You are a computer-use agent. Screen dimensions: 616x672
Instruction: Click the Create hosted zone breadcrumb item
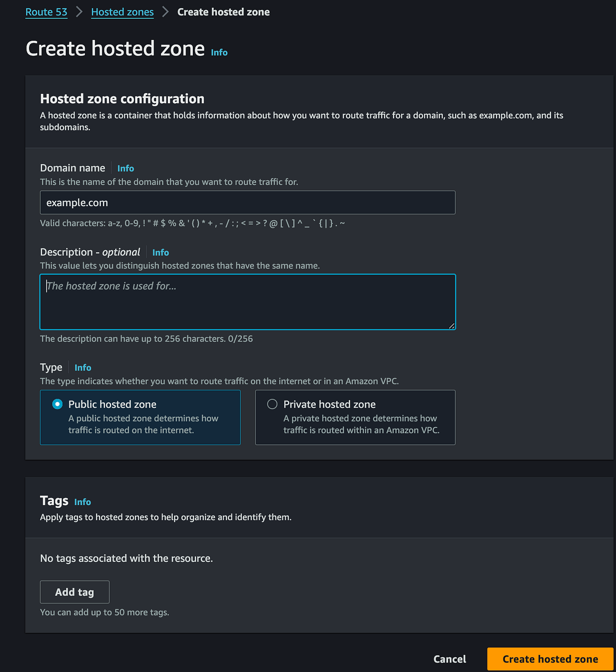pyautogui.click(x=223, y=12)
